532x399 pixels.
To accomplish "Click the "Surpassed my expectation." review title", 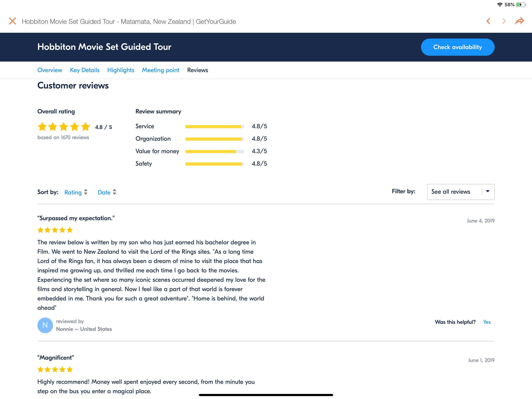I will (x=76, y=218).
